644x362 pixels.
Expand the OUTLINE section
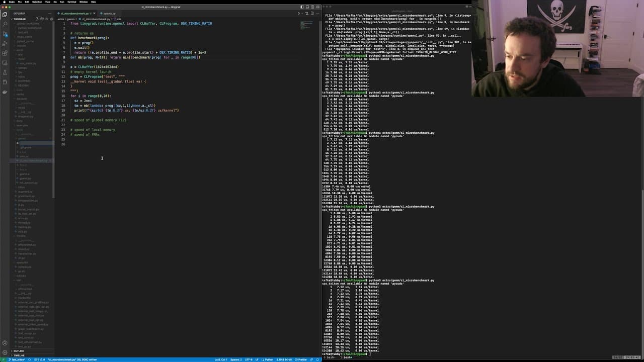point(19,351)
